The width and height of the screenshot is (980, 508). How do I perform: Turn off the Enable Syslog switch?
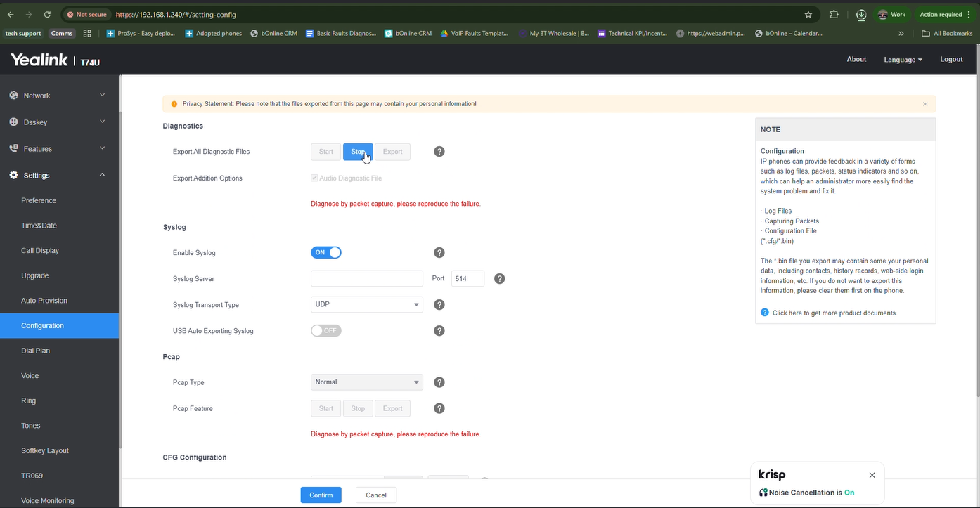(x=326, y=253)
